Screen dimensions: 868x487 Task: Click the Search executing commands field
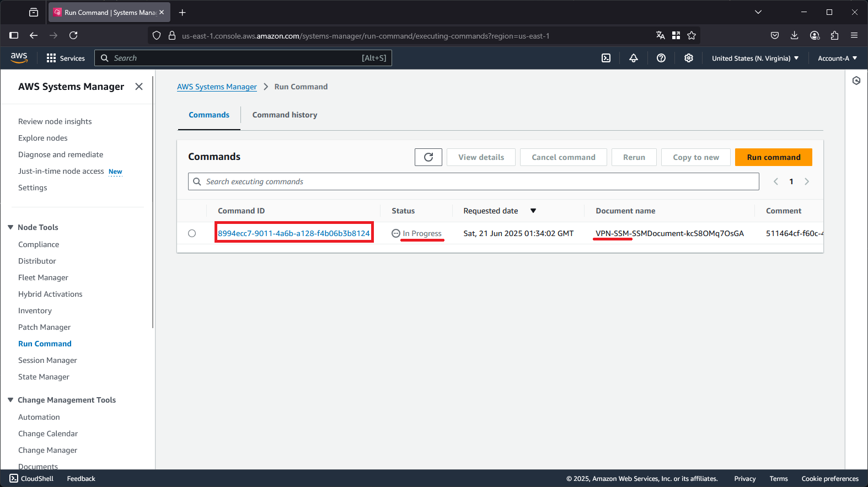pos(474,181)
